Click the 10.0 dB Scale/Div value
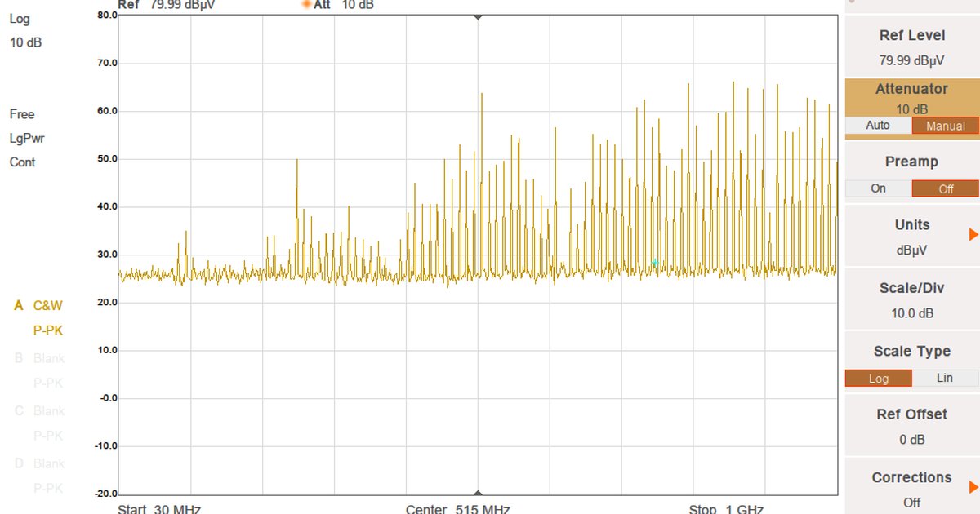Viewport: 980px width, 514px height. pyautogui.click(x=912, y=313)
